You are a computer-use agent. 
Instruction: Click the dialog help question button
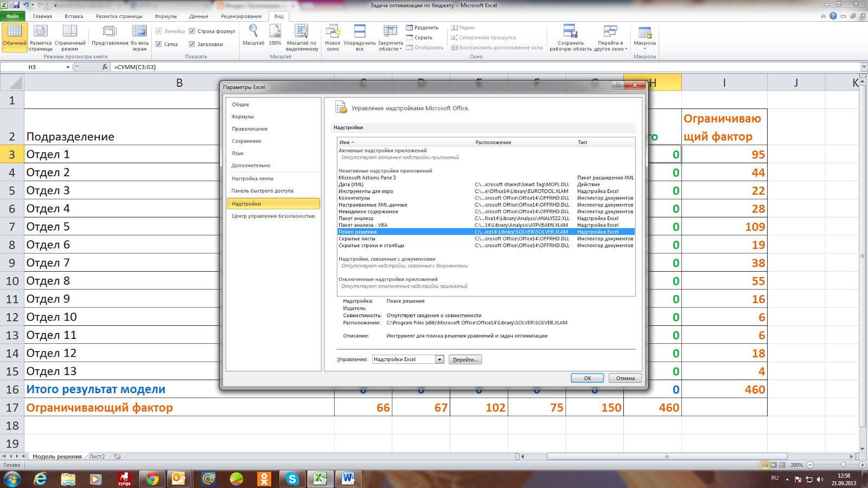617,85
